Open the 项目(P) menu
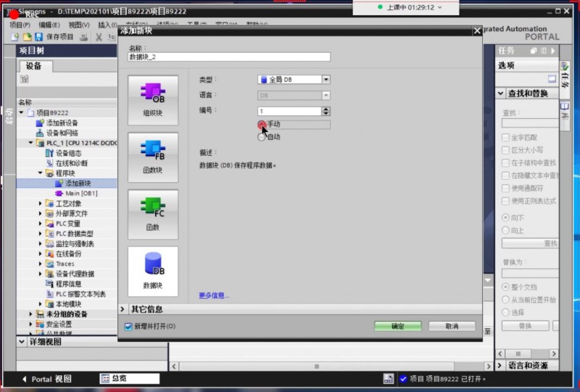This screenshot has width=580, height=392. pyautogui.click(x=20, y=25)
